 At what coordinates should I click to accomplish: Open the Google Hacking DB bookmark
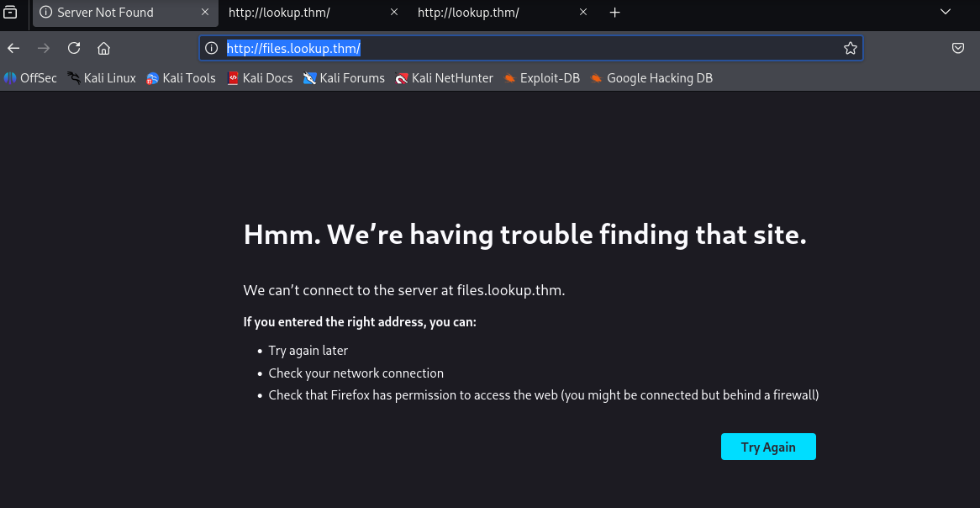pyautogui.click(x=651, y=78)
